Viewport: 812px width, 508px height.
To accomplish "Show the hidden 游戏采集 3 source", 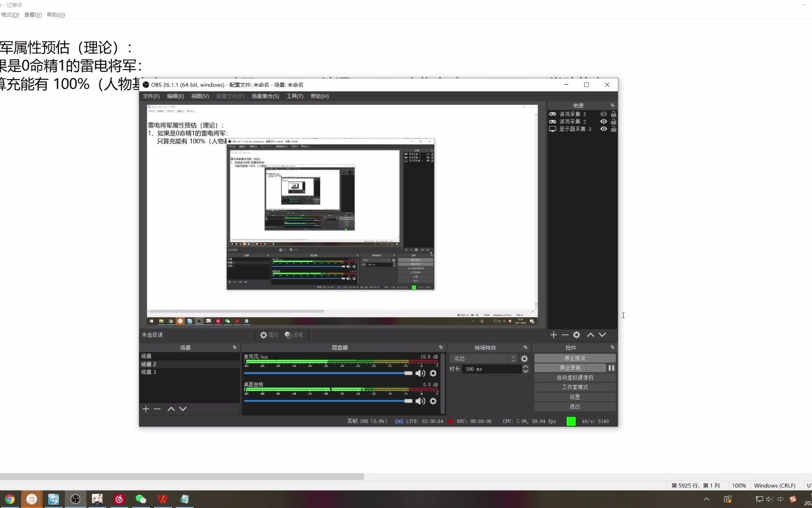I will pyautogui.click(x=604, y=114).
